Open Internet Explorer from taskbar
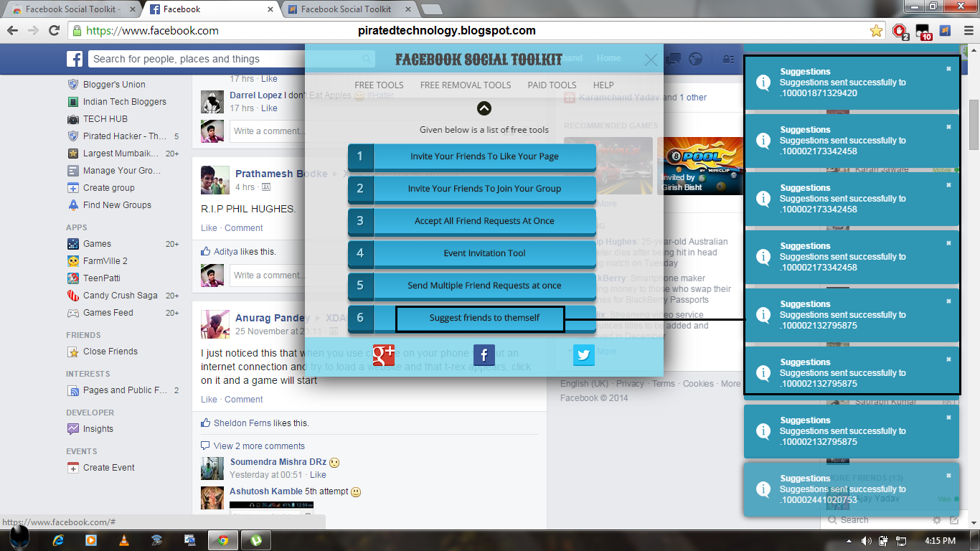Viewport: 980px width, 551px height. (59, 540)
